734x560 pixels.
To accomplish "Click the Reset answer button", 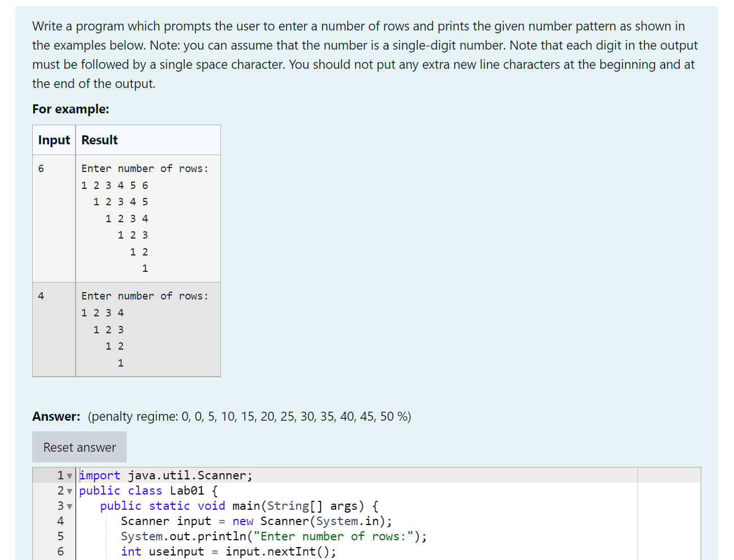I will (79, 446).
